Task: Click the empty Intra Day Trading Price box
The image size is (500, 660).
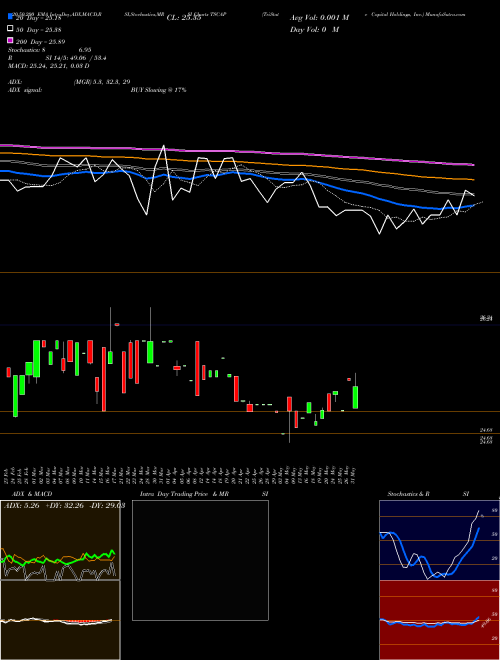Action: [200, 560]
